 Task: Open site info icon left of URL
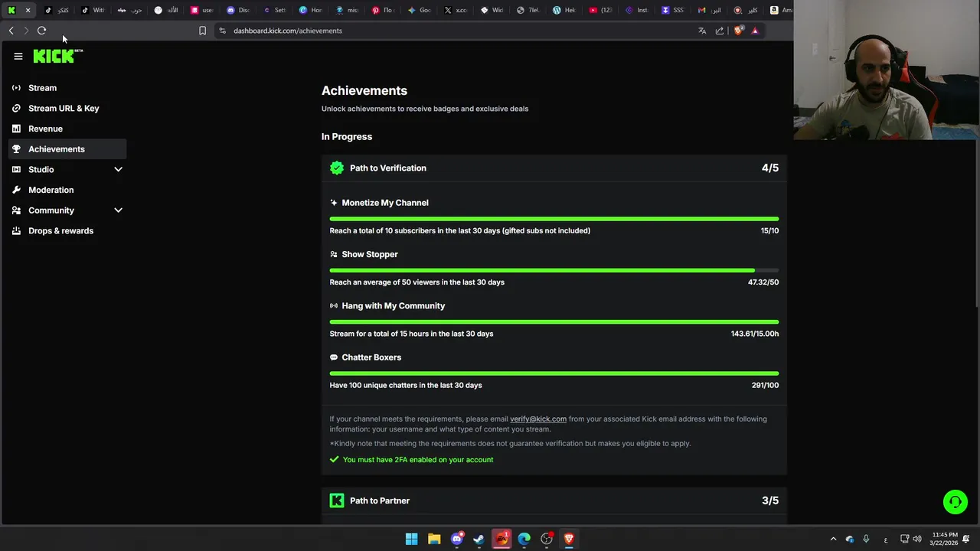(x=222, y=31)
